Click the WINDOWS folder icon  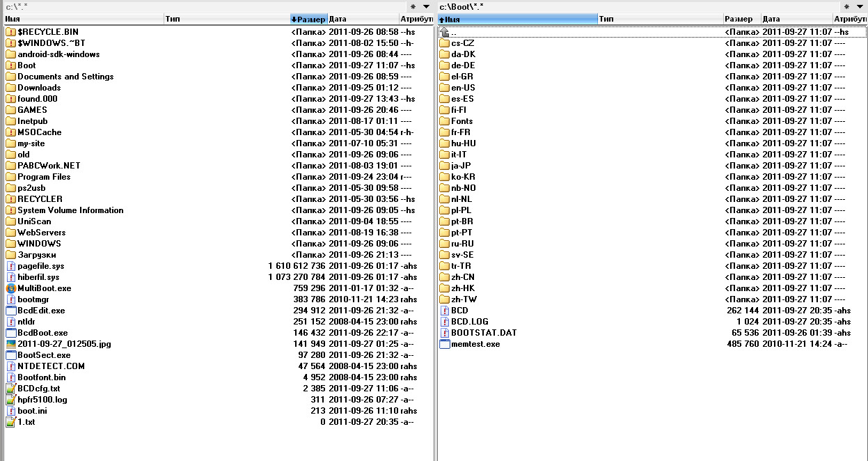coord(10,244)
